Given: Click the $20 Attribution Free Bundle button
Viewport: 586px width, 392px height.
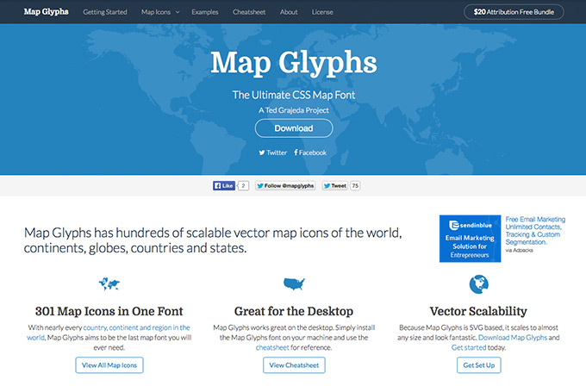Looking at the screenshot, I should [x=514, y=12].
